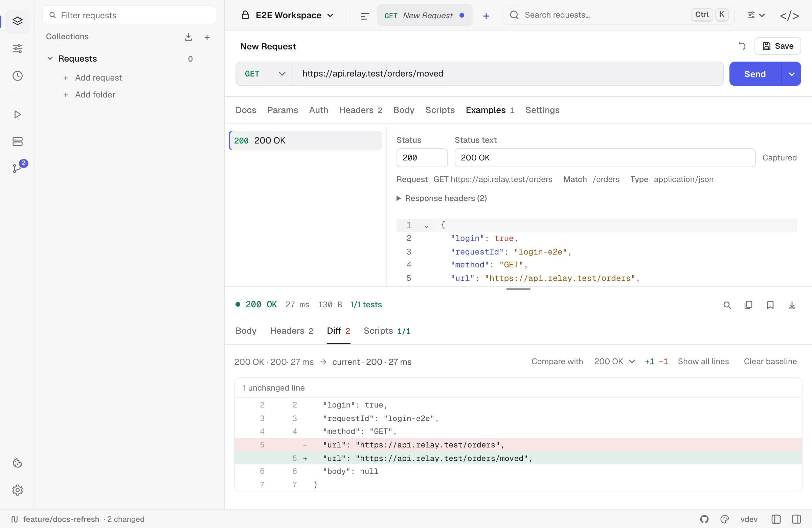Click the Save button

777,46
